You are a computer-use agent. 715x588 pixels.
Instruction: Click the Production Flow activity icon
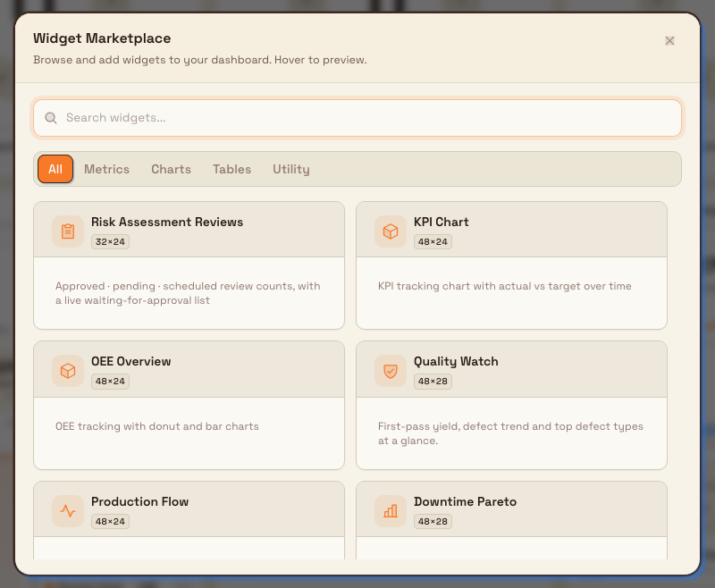68,511
